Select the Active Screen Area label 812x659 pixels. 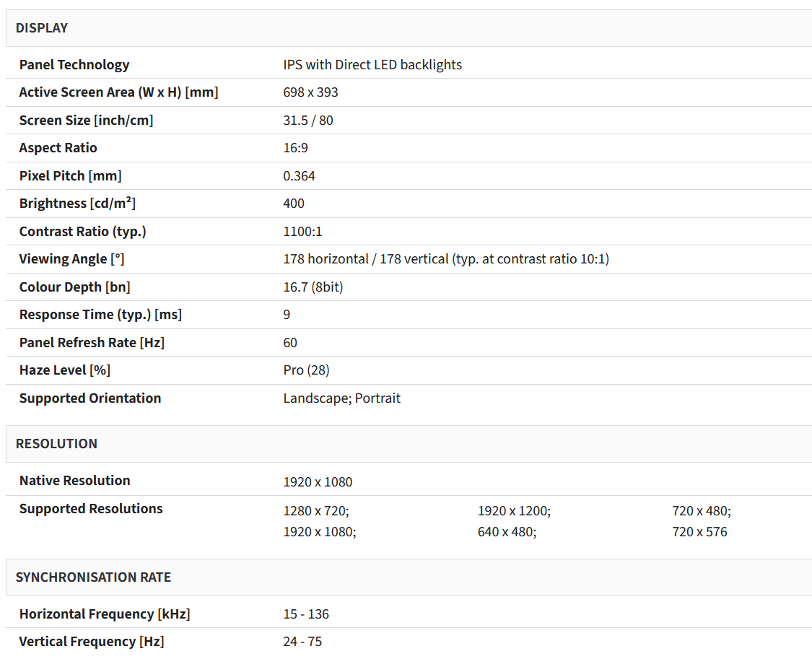[x=118, y=92]
